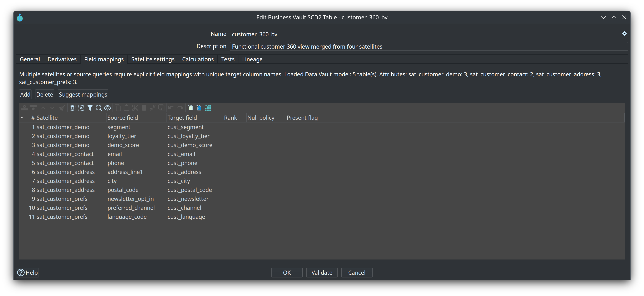Click the Suggest mappings button
Screen dimensions: 644x296
[x=83, y=94]
